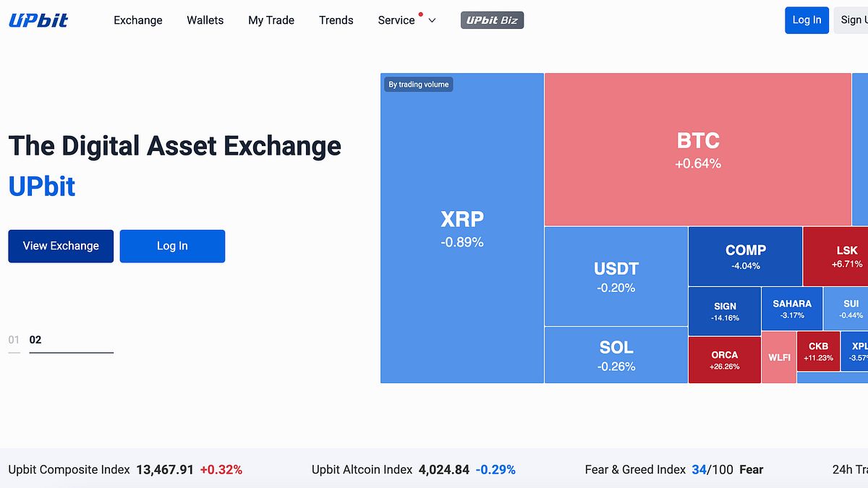Open the COMP tile showing -4.04%
Image resolution: width=868 pixels, height=488 pixels.
pyautogui.click(x=746, y=256)
